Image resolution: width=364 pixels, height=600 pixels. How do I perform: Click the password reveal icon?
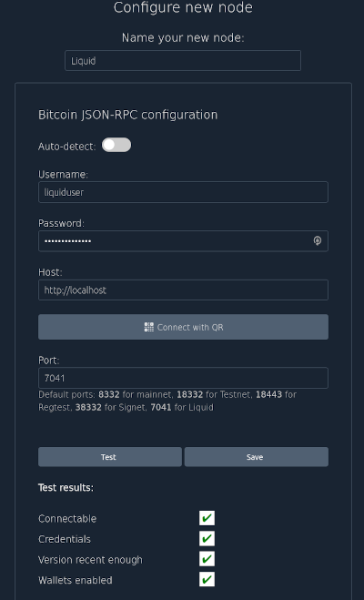318,240
